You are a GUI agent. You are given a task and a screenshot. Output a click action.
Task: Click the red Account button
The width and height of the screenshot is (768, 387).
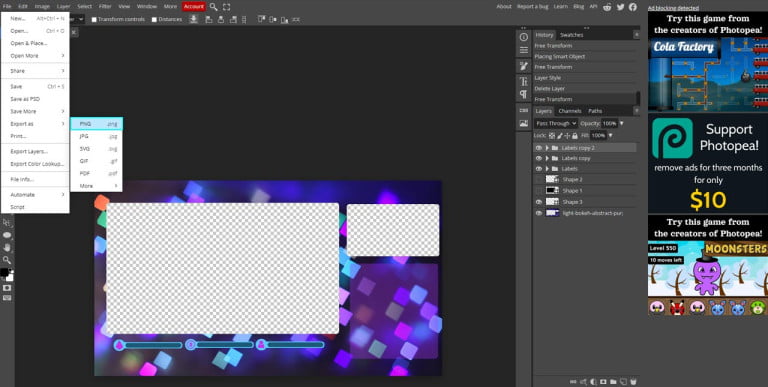[x=193, y=6]
